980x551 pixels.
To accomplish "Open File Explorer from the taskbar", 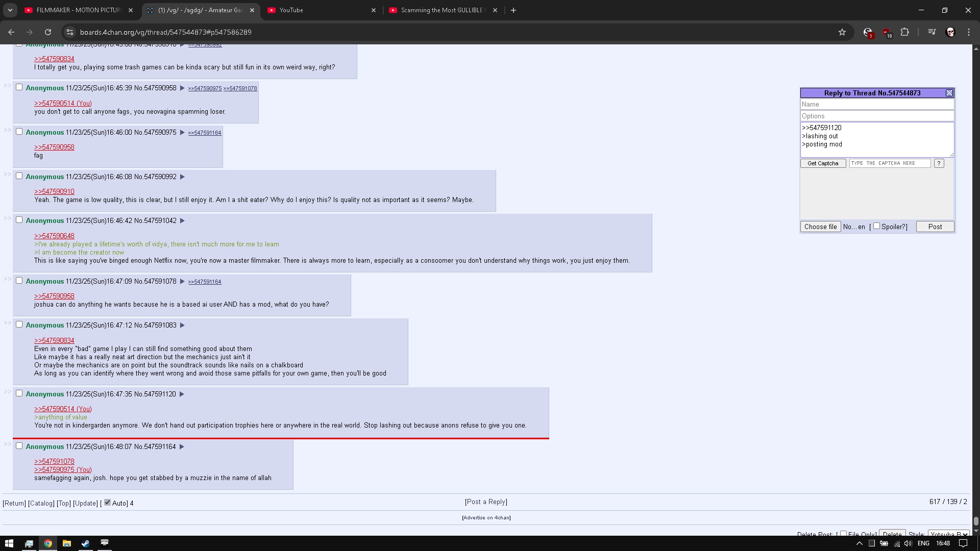I will 66,543.
